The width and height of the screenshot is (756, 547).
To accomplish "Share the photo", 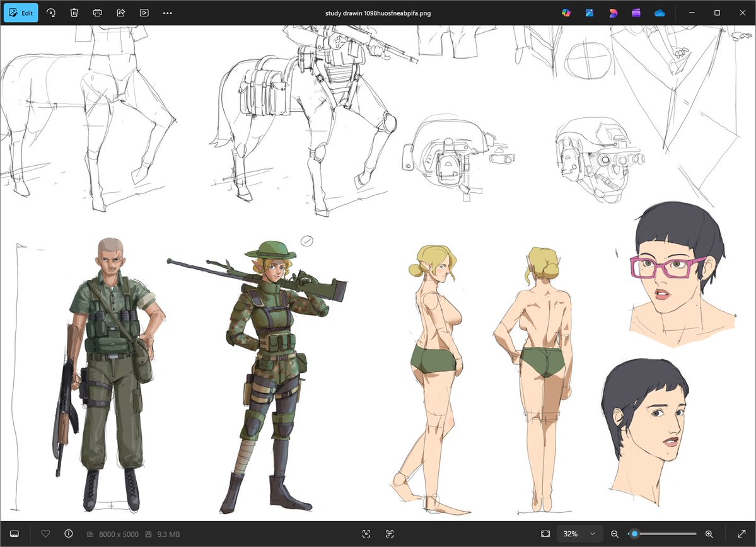I will (x=120, y=13).
